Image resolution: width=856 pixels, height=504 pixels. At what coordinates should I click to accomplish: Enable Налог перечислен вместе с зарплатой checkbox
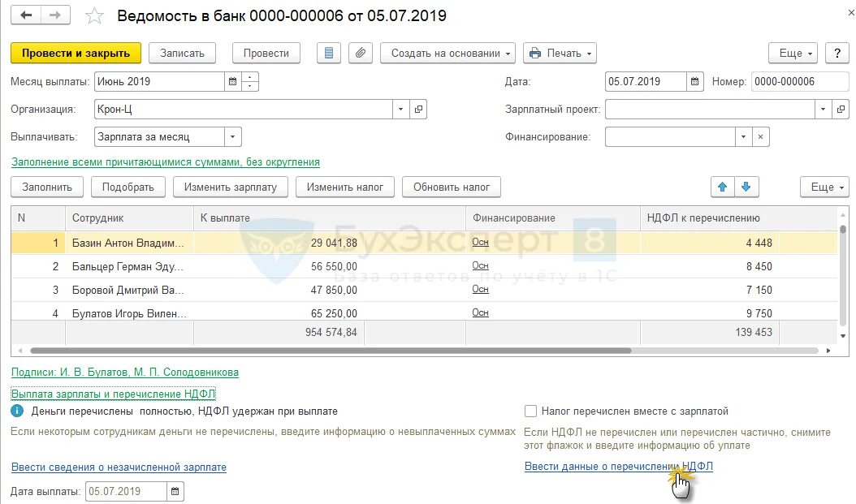point(530,411)
